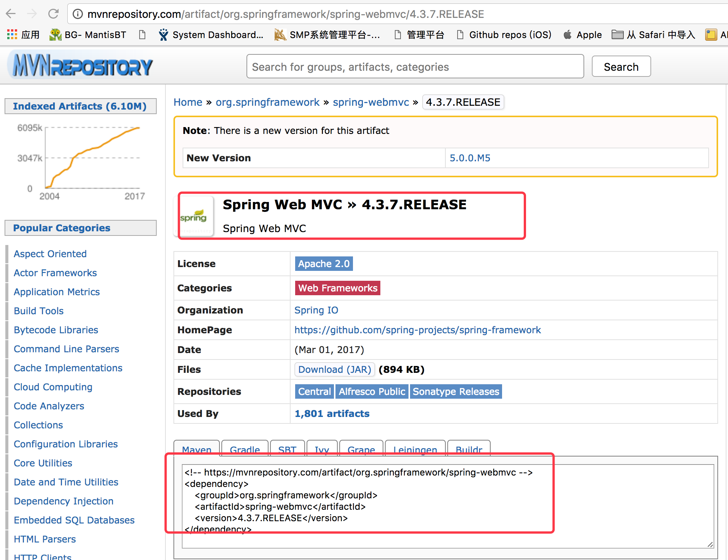Switch to the SBT tab

point(287,449)
